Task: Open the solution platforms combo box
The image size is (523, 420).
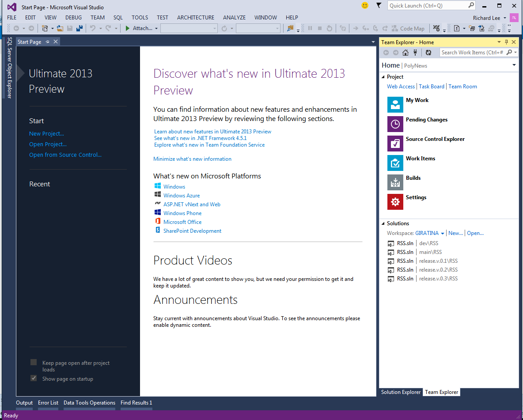Action: pyautogui.click(x=258, y=28)
